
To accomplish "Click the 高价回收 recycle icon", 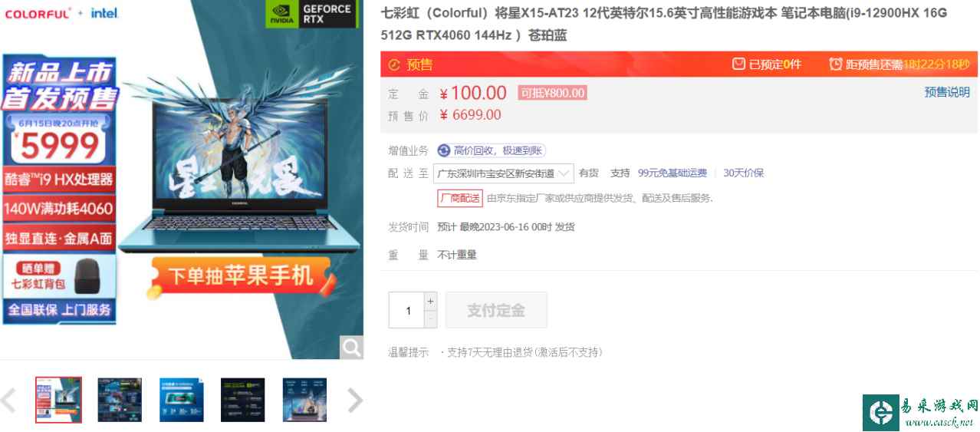I will point(444,150).
